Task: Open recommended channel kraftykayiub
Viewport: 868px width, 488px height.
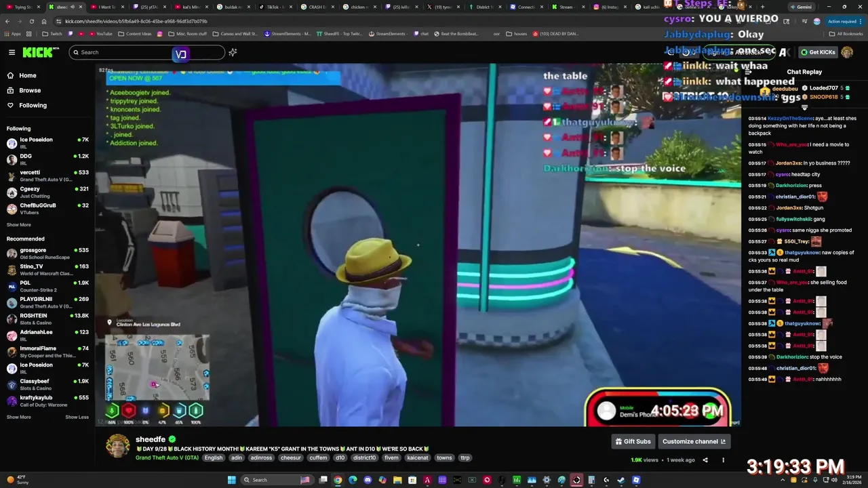Action: 47,401
